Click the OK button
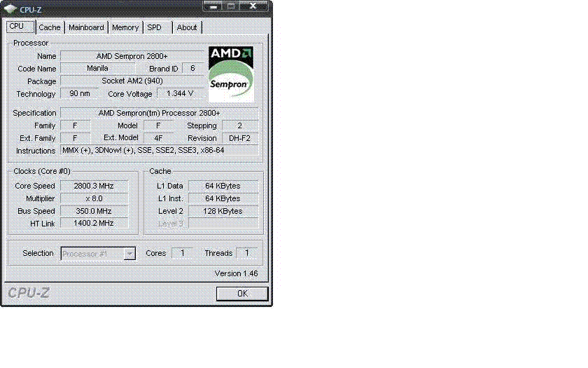Viewport: 588px width, 368px height. (x=242, y=293)
